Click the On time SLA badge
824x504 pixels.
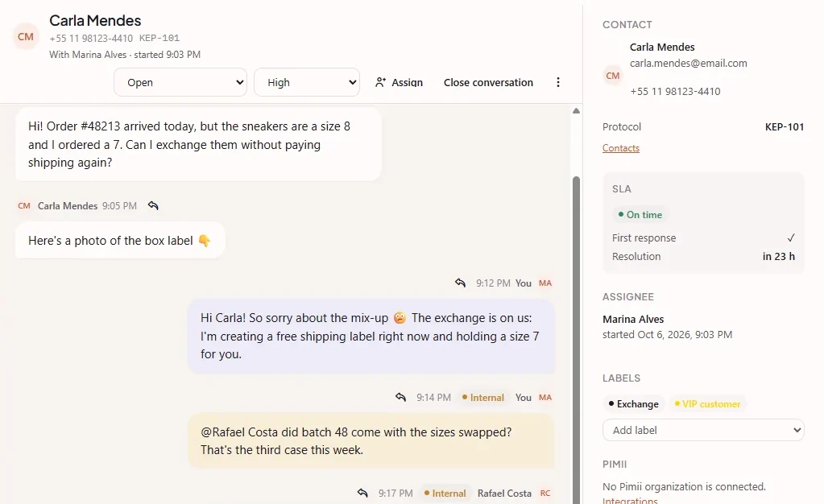coord(640,215)
